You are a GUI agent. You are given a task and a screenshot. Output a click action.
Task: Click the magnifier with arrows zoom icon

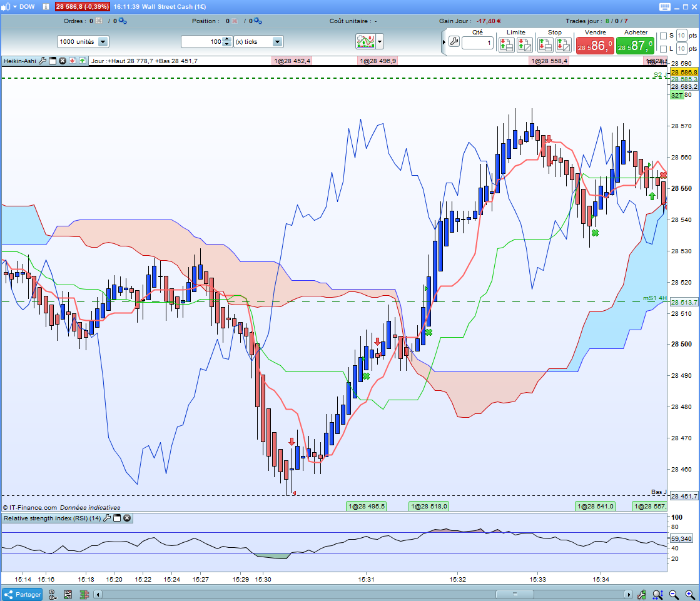click(657, 594)
